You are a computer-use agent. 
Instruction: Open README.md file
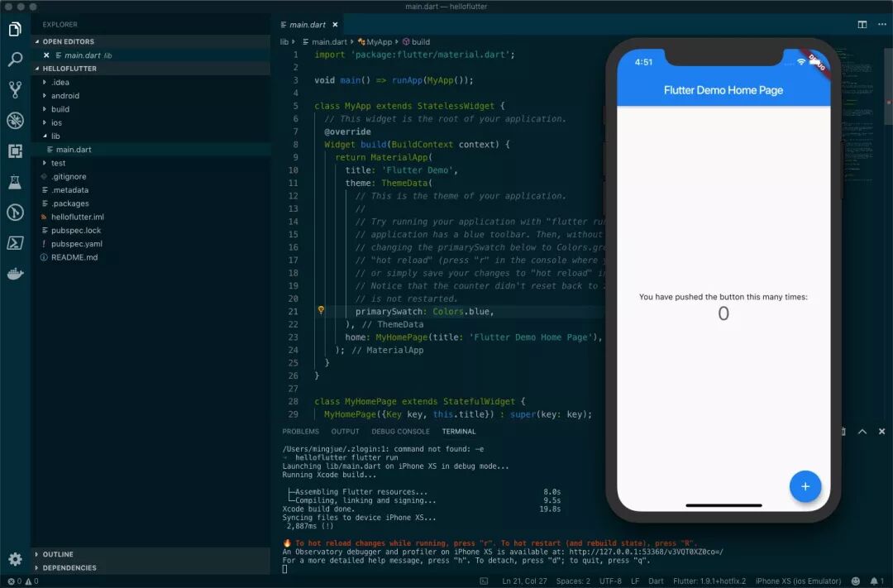(151, 257)
